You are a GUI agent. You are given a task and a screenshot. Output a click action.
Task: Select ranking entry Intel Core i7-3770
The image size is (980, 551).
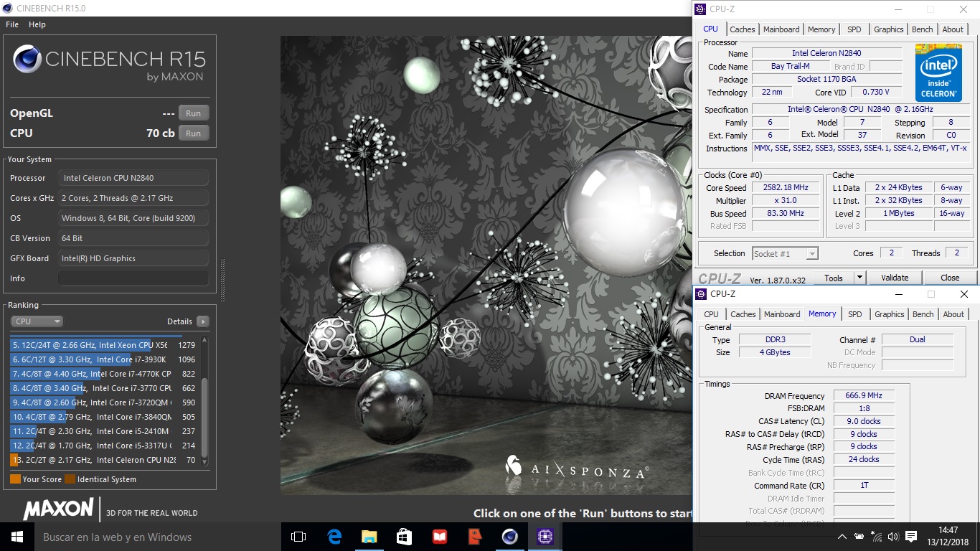[103, 388]
